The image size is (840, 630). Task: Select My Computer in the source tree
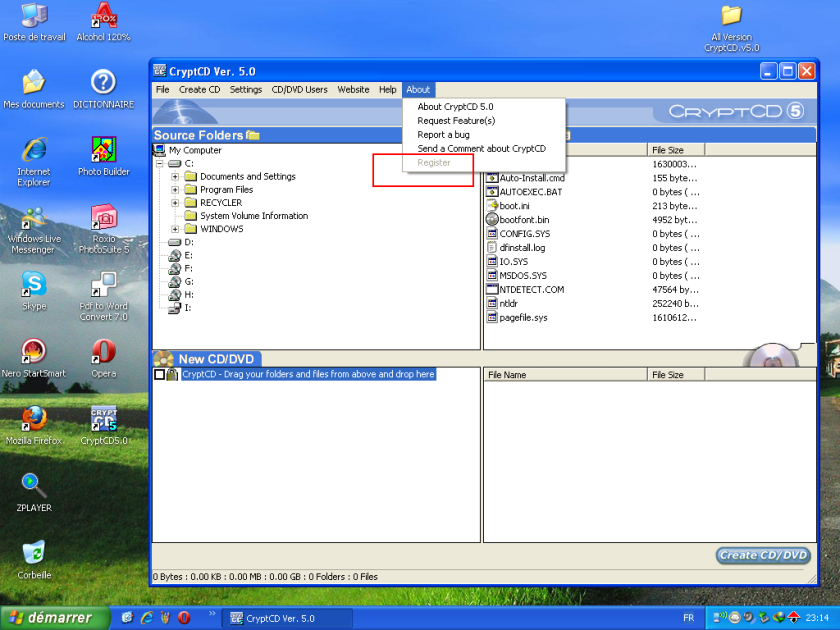click(x=195, y=150)
